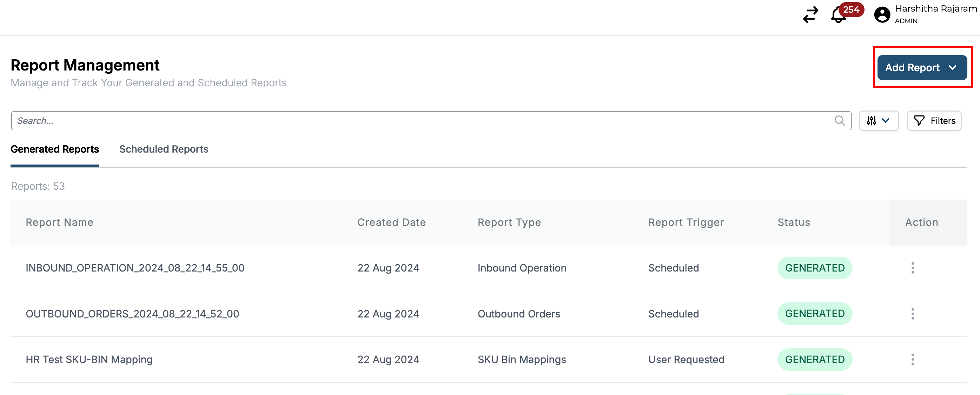Screen dimensions: 980x395
Task: Click GENERATED badge on Inbound Operation row
Action: [815, 268]
